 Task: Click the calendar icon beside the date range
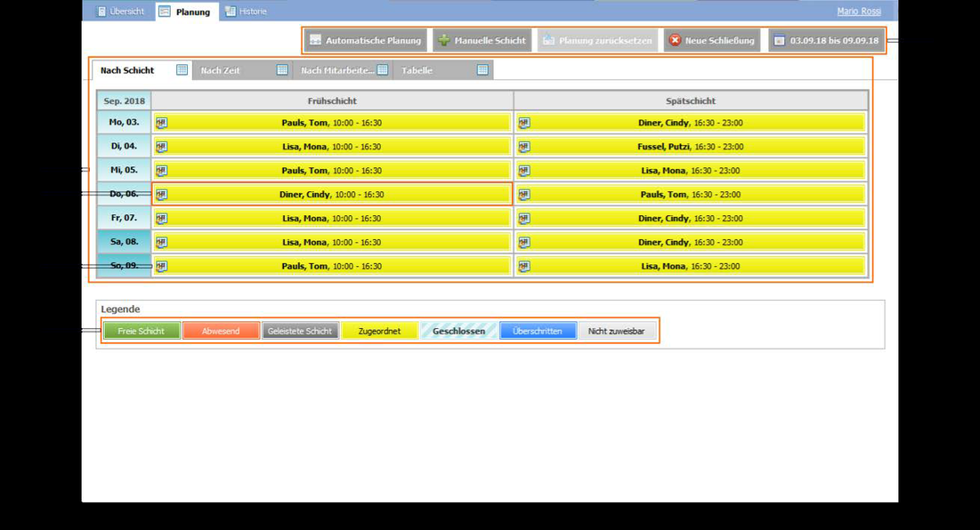click(780, 40)
